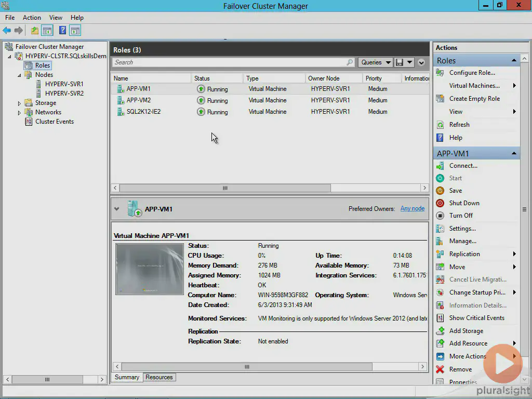532x399 pixels.
Task: Open the Action menu
Action: click(32, 18)
